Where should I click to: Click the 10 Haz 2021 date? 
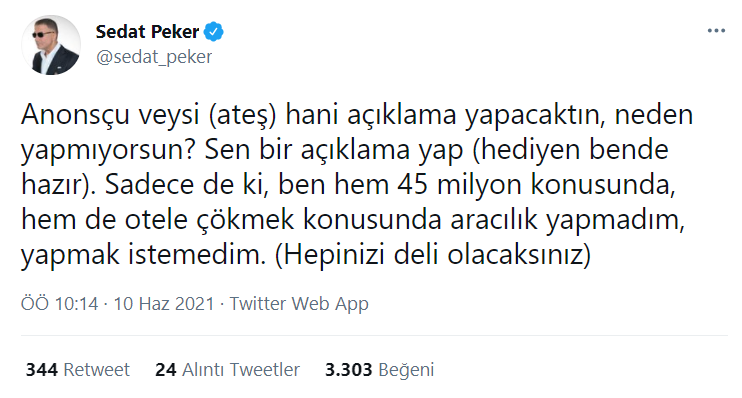click(x=164, y=303)
